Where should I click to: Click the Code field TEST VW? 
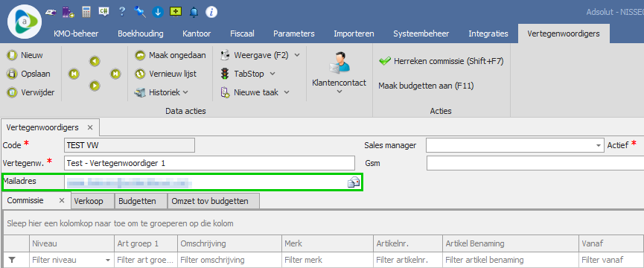tap(130, 145)
